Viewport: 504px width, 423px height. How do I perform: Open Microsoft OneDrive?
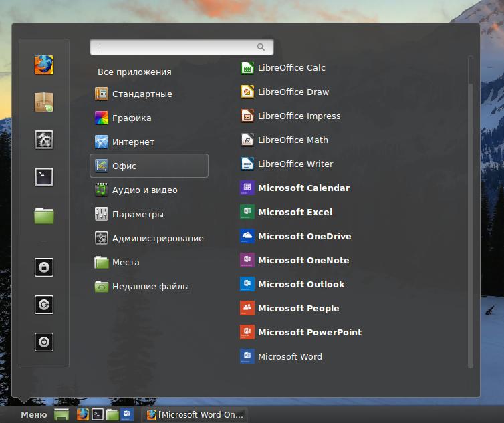pos(295,237)
